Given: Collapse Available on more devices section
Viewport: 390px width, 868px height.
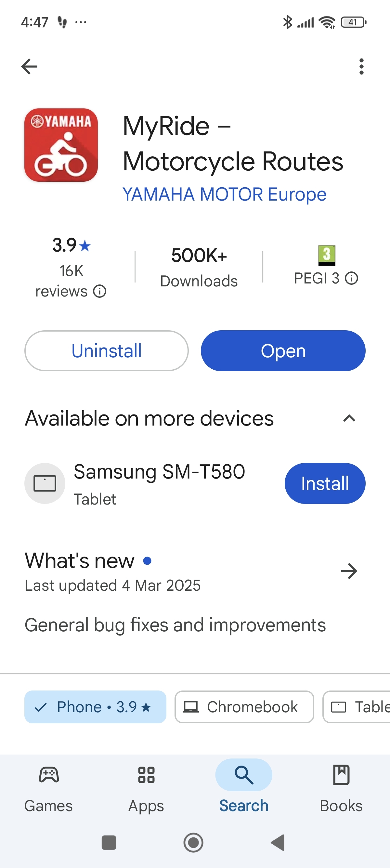Looking at the screenshot, I should [x=349, y=418].
